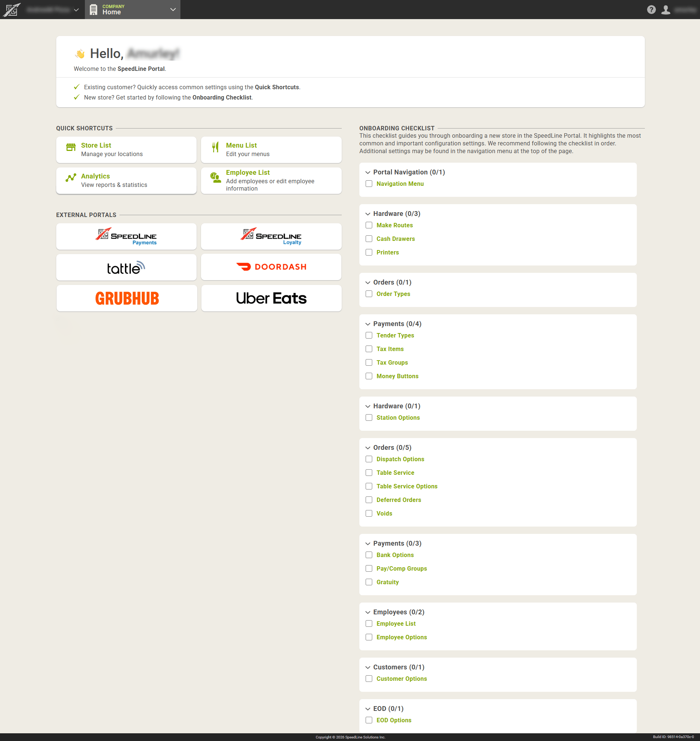This screenshot has width=700, height=741.
Task: Click the Menu List fork and knife icon
Action: (x=215, y=147)
